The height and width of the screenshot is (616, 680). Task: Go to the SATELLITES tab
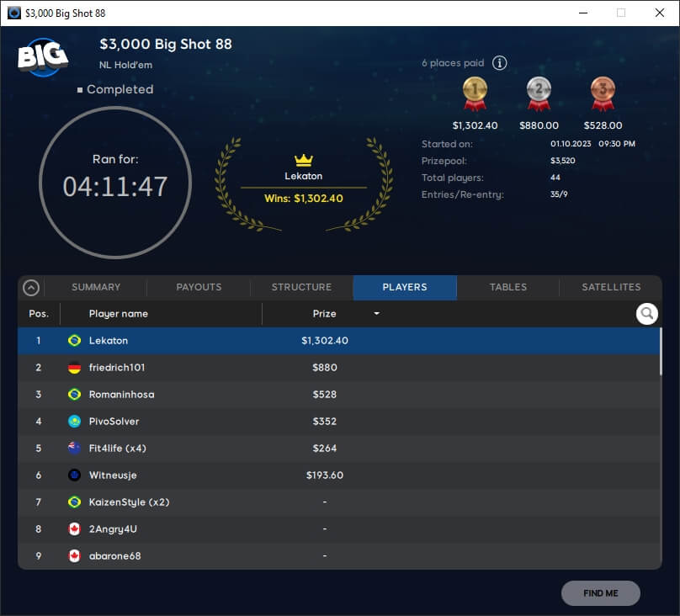click(x=611, y=287)
